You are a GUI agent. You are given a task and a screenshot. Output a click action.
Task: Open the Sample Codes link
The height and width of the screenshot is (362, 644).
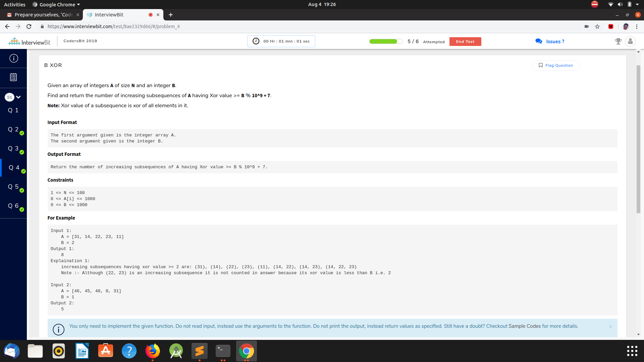point(524,326)
